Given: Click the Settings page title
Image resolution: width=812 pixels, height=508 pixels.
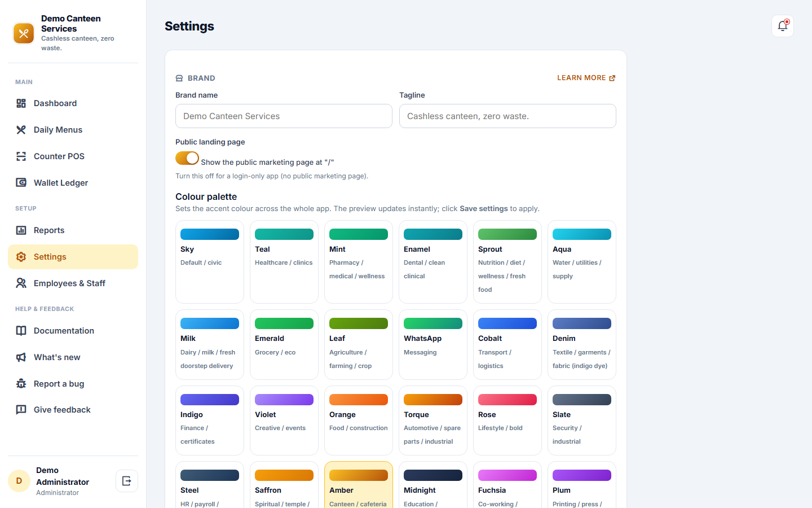Looking at the screenshot, I should [189, 26].
